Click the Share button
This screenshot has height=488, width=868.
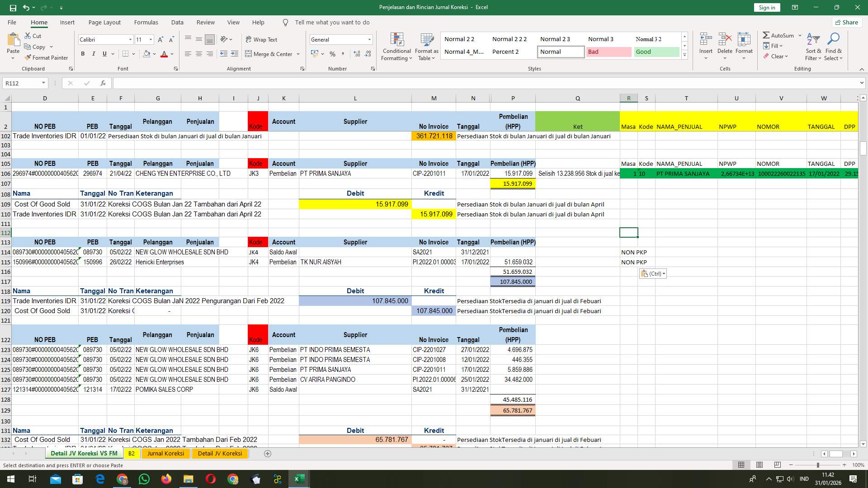click(846, 22)
